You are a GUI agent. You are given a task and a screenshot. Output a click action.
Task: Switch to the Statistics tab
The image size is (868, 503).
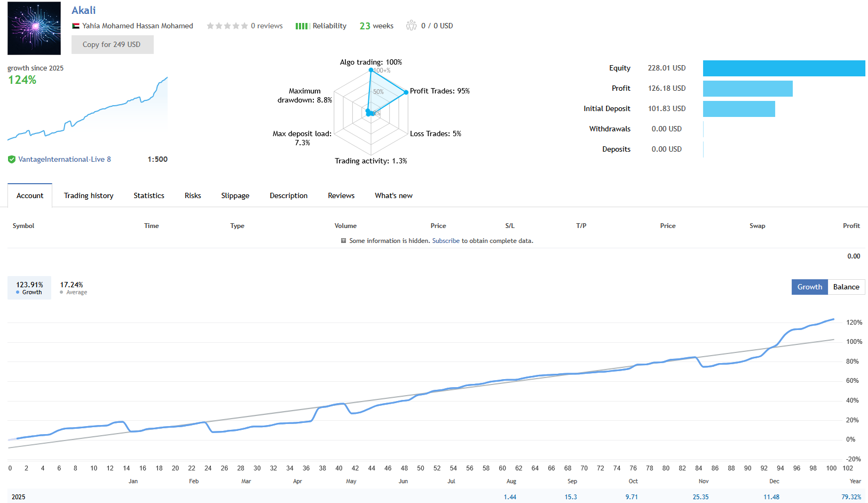[148, 195]
